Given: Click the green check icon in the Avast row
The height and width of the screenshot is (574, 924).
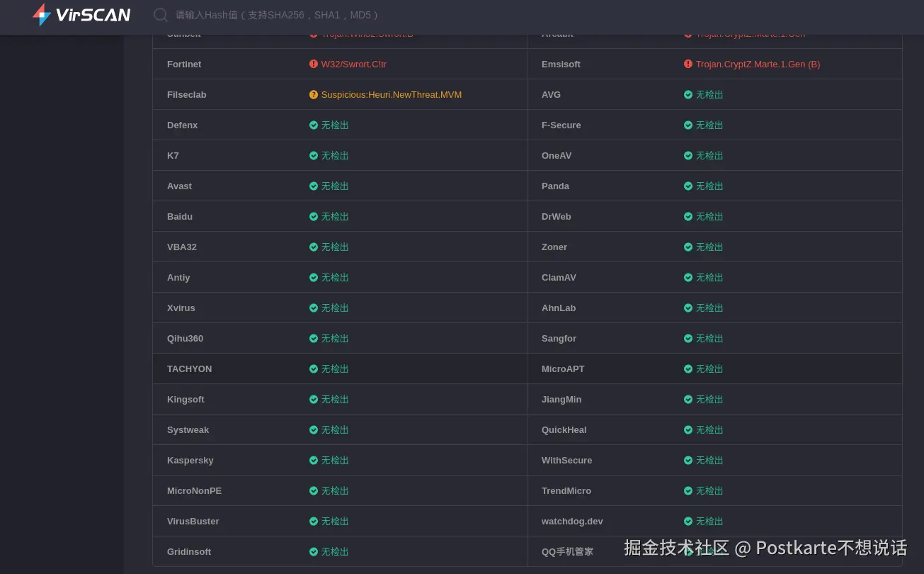Looking at the screenshot, I should coord(314,186).
